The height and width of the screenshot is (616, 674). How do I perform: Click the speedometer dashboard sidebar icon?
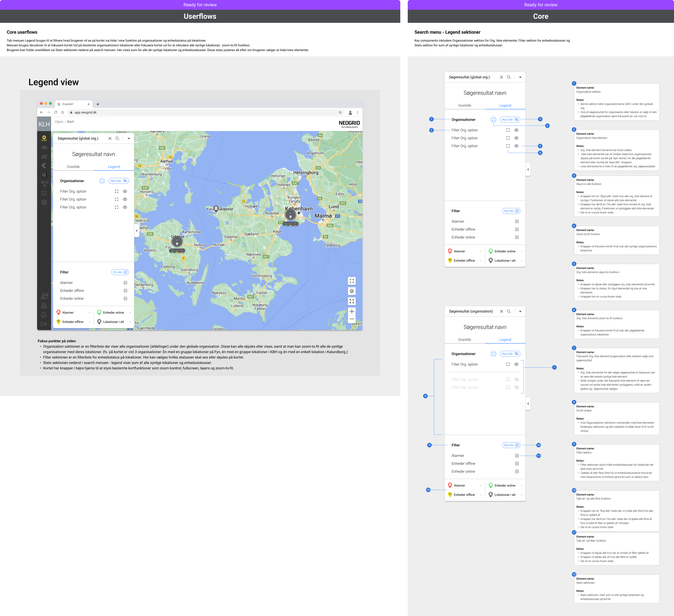pyautogui.click(x=44, y=147)
